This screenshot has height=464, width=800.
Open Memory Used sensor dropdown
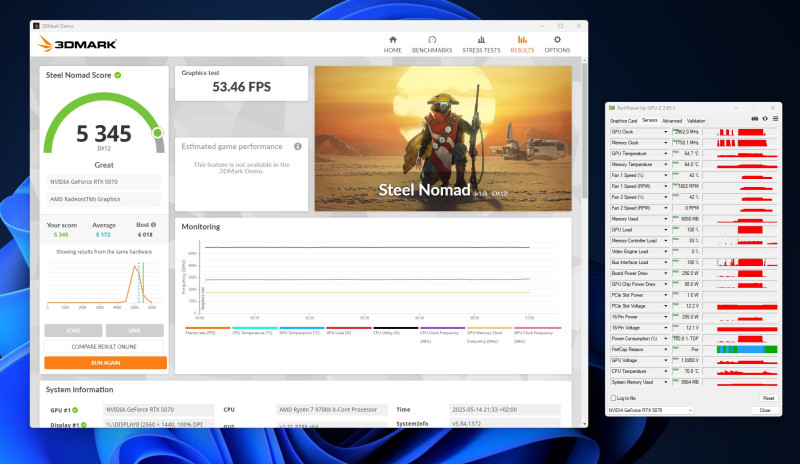point(665,219)
